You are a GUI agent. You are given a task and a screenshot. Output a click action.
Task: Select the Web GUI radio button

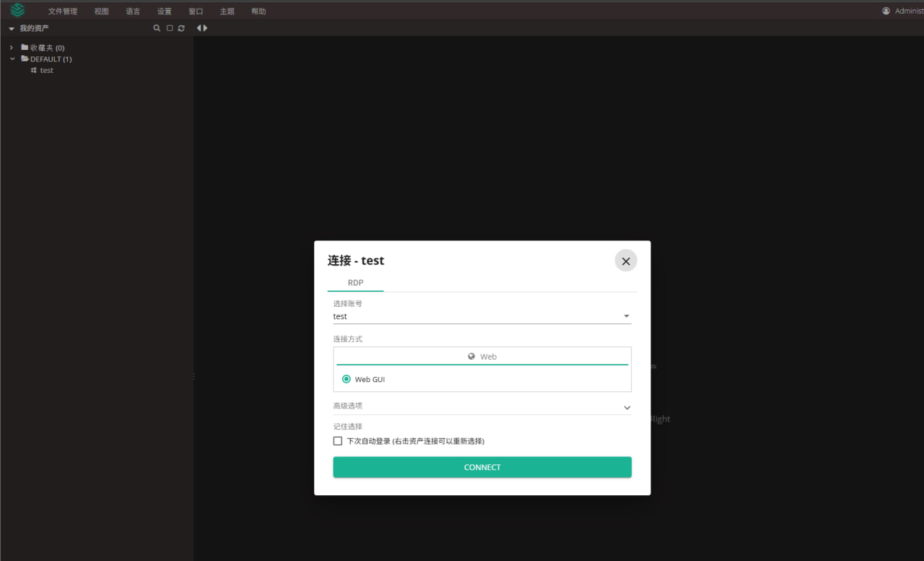click(346, 379)
